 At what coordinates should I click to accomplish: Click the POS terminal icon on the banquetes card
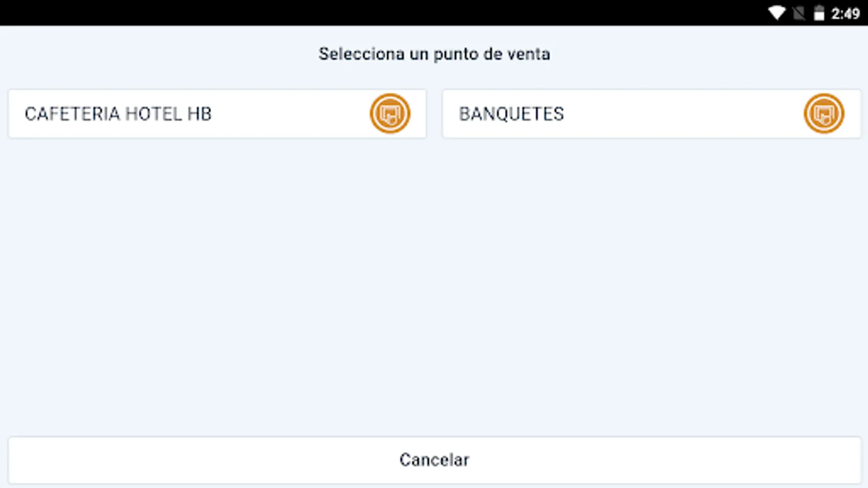824,114
